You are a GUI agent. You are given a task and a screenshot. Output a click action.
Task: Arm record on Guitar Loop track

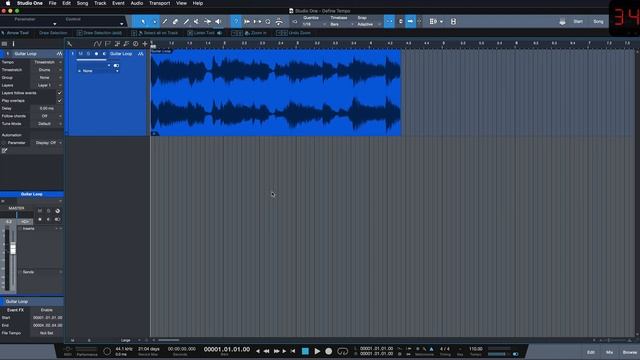click(96, 54)
